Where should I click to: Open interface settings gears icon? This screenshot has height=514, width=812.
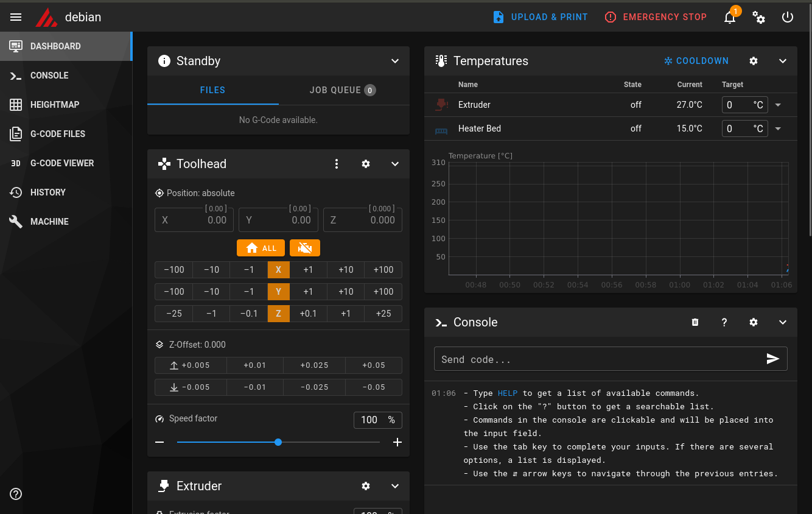(759, 18)
